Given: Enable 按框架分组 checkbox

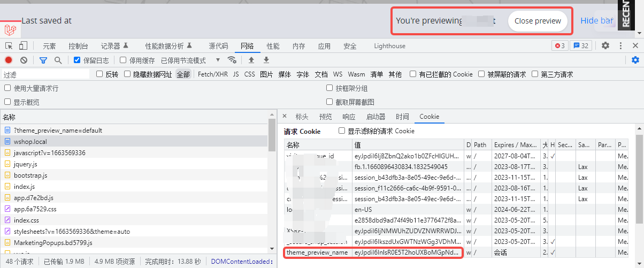Looking at the screenshot, I should click(x=329, y=88).
